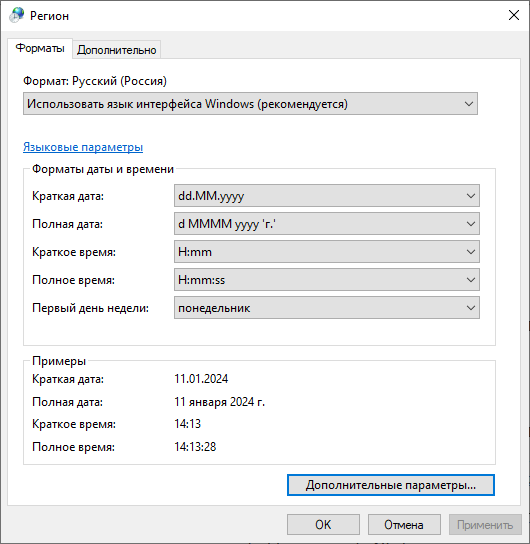The width and height of the screenshot is (530, 544).
Task: Expand the Полная дата format dropdown
Action: click(327, 224)
